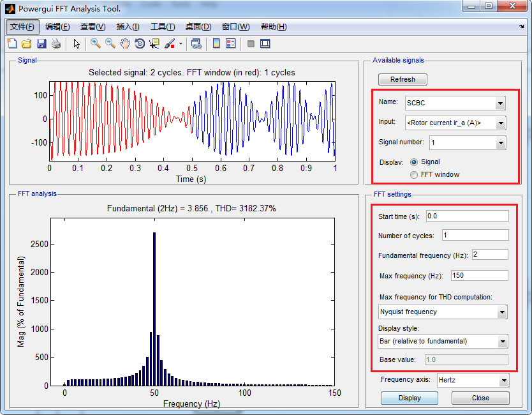Select the FFT window radio button

click(414, 174)
